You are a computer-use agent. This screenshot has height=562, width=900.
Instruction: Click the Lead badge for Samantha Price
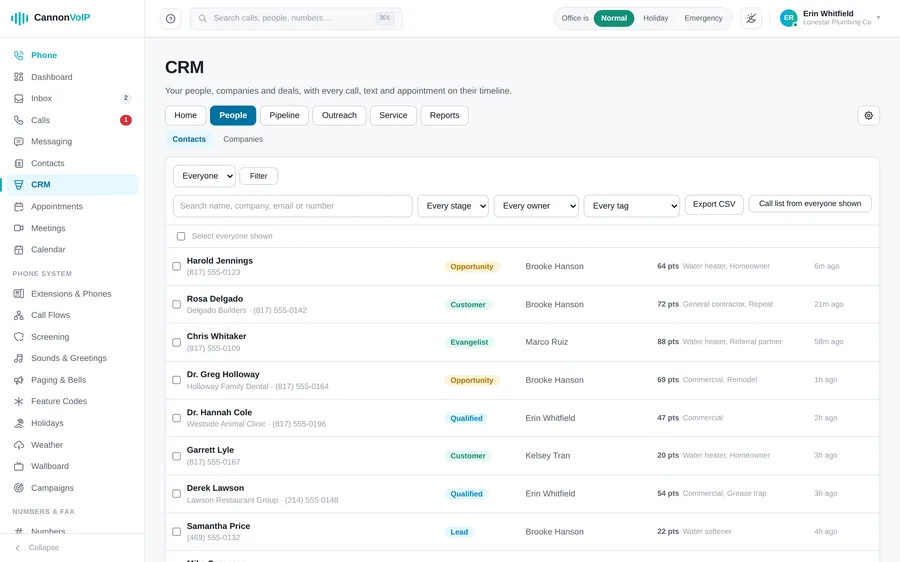coord(459,532)
